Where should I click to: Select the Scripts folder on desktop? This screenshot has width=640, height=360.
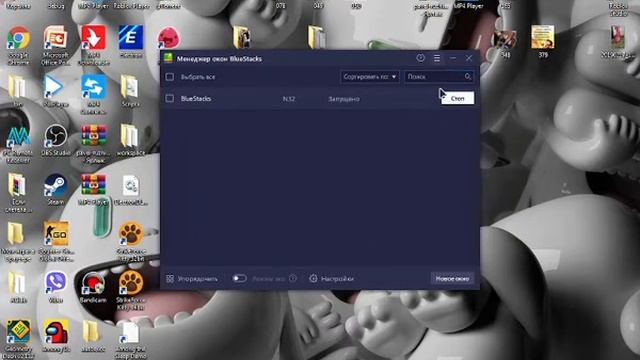(x=130, y=87)
